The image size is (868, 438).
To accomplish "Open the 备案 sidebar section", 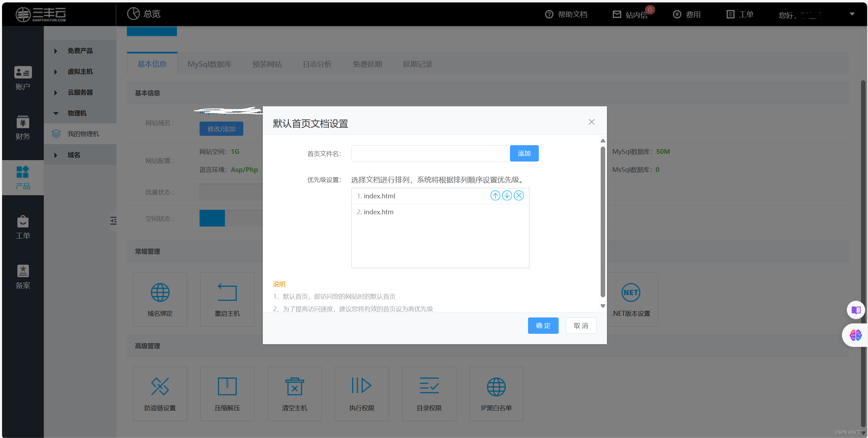I will tap(23, 277).
